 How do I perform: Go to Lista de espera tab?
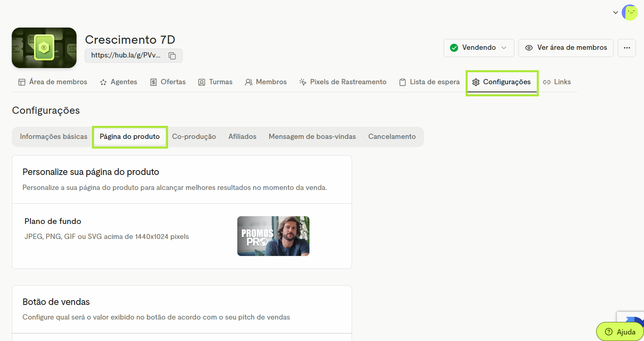430,82
